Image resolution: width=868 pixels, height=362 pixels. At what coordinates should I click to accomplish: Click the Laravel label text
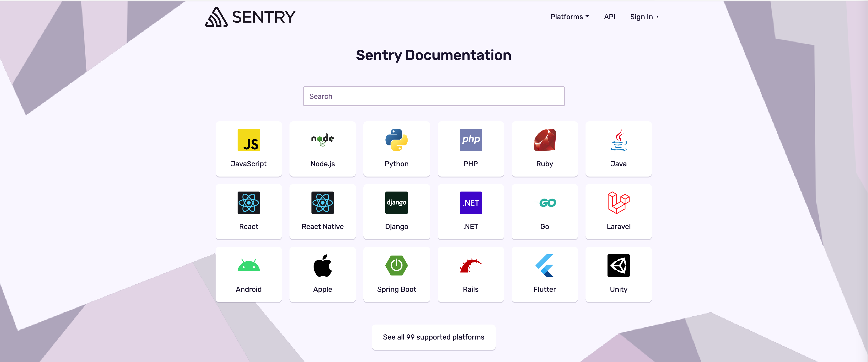[619, 227]
